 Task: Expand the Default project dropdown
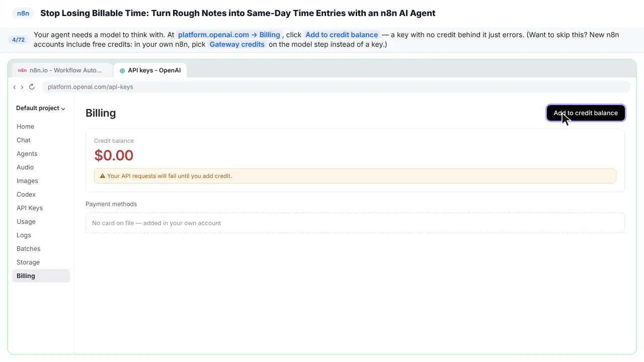point(41,108)
